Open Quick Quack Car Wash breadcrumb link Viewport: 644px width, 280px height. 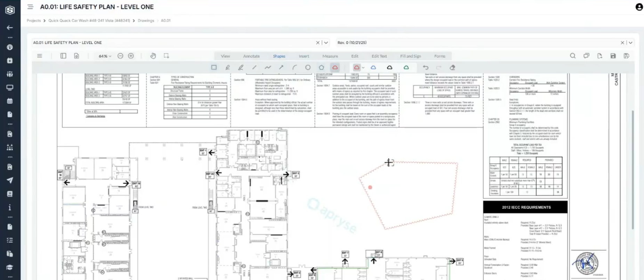click(89, 21)
